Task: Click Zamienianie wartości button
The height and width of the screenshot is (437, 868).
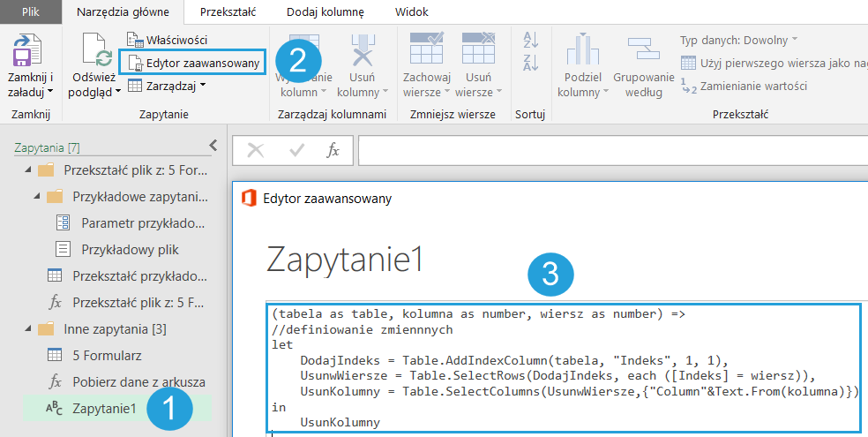Action: (744, 86)
